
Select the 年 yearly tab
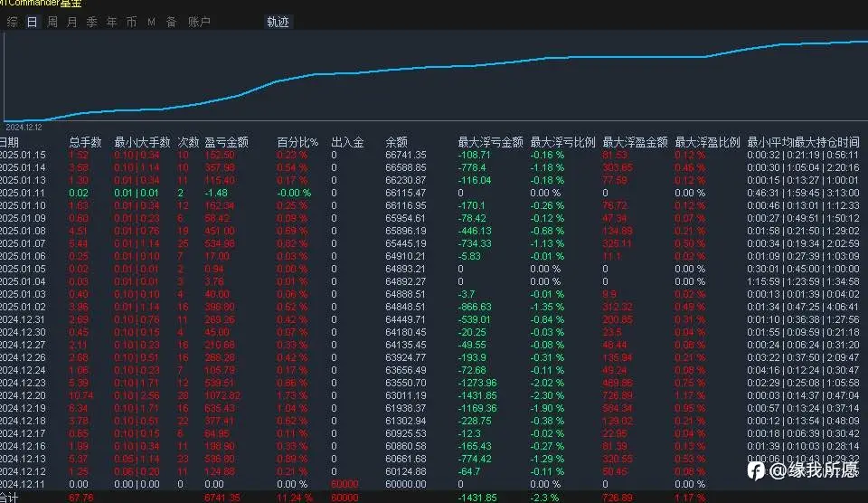click(112, 22)
